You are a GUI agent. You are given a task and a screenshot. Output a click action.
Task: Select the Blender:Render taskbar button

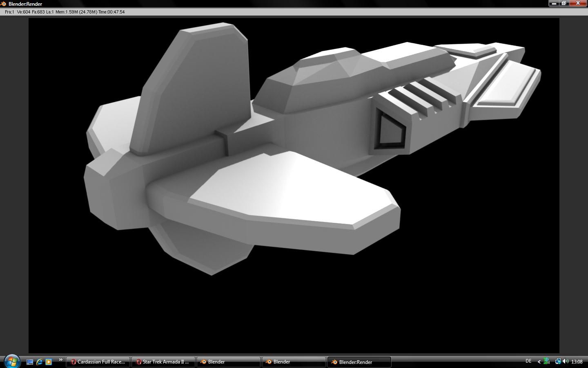pyautogui.click(x=359, y=362)
